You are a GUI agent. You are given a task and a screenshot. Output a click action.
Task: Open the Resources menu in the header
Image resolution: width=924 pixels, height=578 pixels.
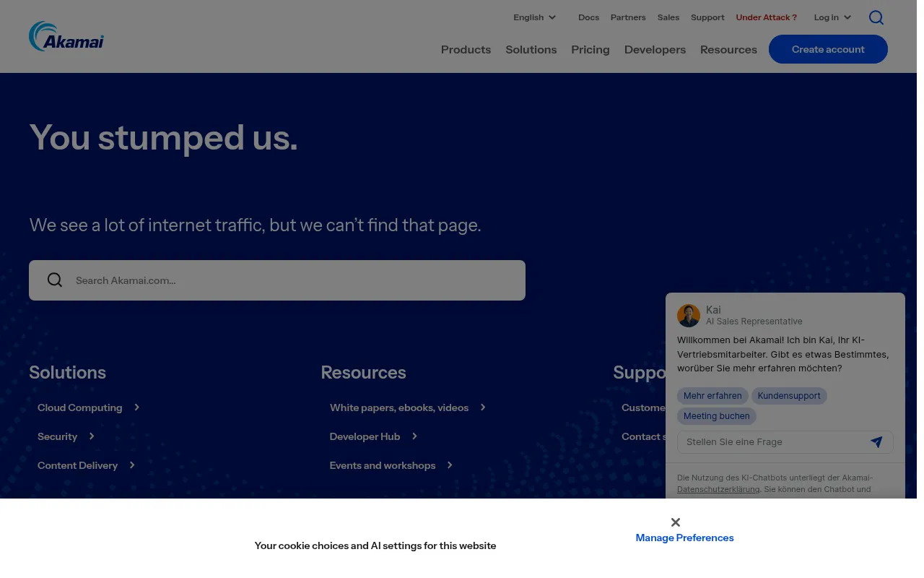[x=728, y=49]
